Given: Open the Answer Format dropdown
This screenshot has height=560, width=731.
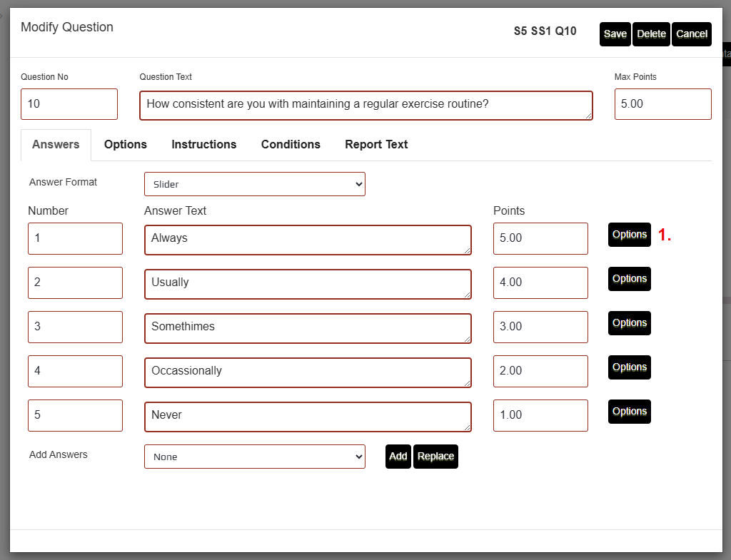Looking at the screenshot, I should [254, 184].
